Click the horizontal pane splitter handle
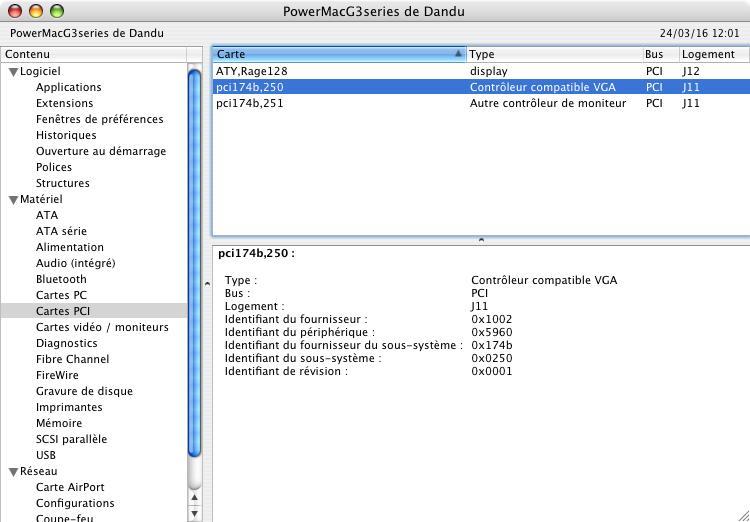The image size is (750, 522). pyautogui.click(x=481, y=240)
